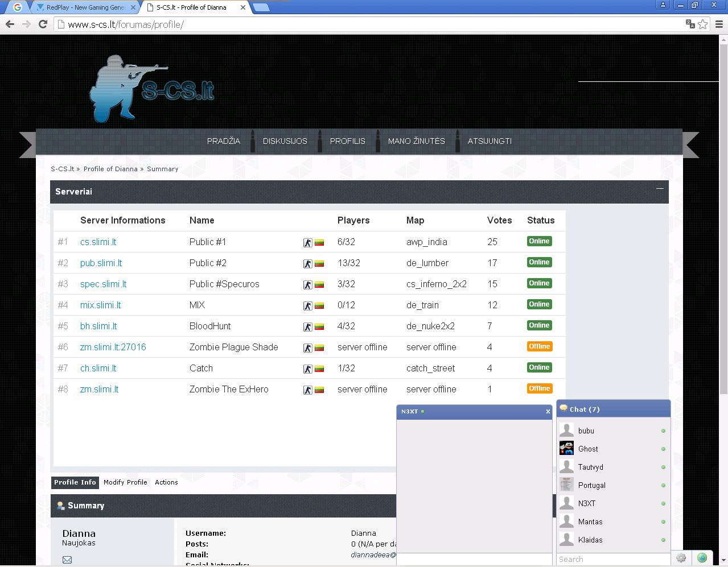Click the chat settings gear icon
728x567 pixels.
pos(681,558)
